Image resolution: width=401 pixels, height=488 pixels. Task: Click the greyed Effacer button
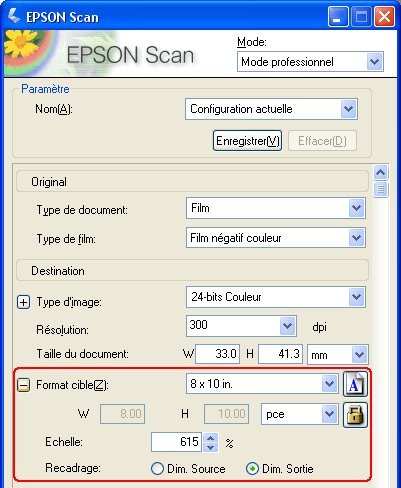coord(322,141)
